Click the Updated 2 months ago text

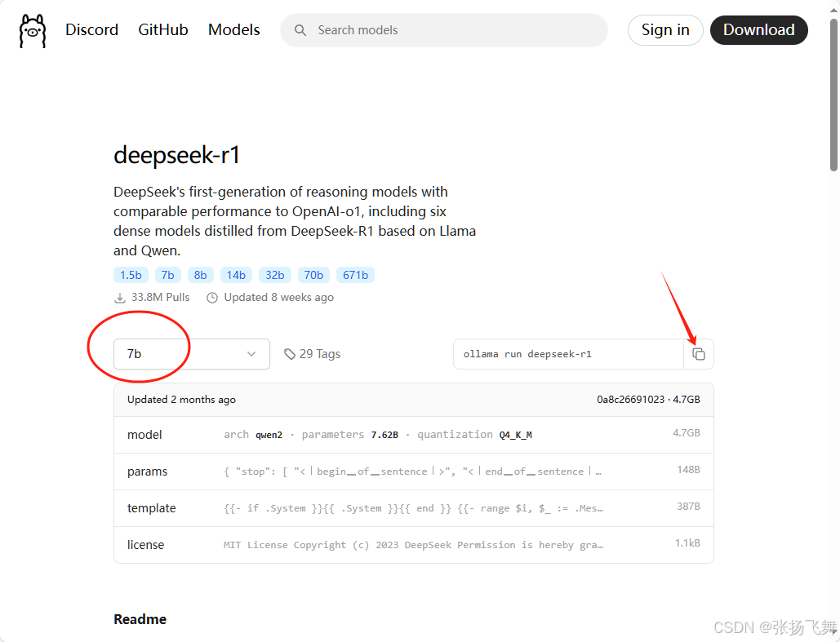pos(181,400)
